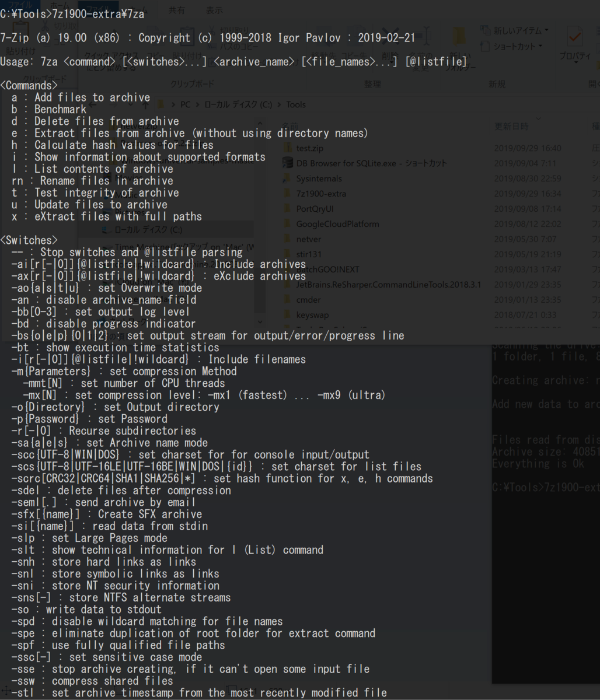Viewport: 600px width, 700px height.
Task: Click the netver folder icon
Action: 287,239
